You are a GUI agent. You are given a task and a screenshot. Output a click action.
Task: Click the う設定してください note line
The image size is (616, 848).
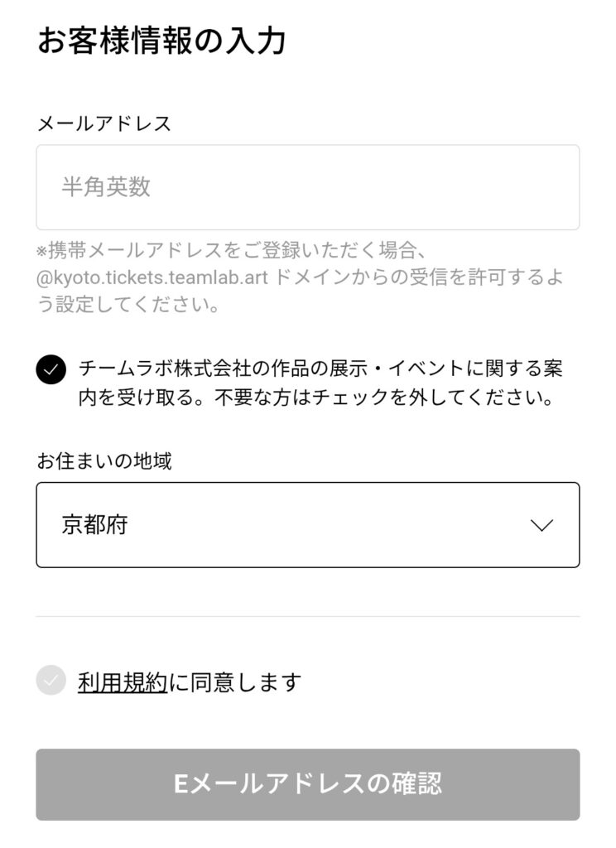pos(128,305)
